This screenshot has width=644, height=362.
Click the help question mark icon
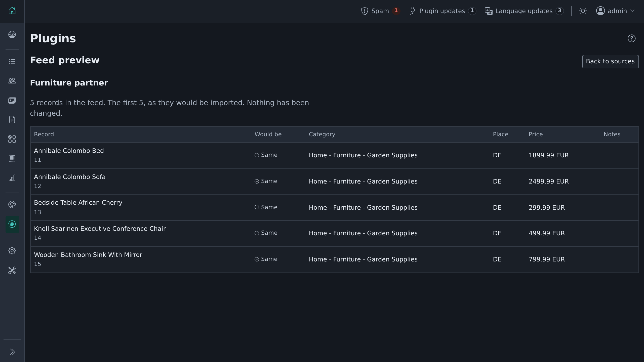pos(631,38)
